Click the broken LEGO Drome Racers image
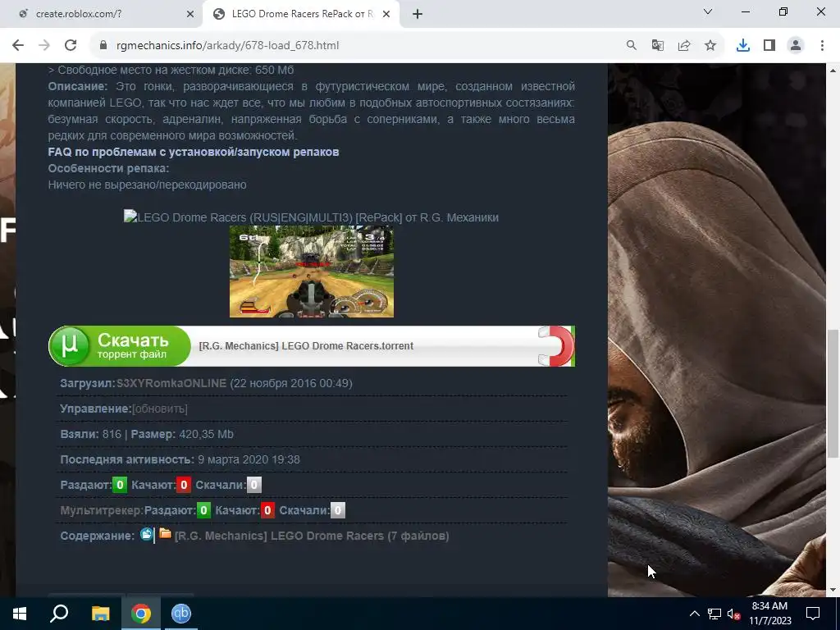 click(x=311, y=217)
